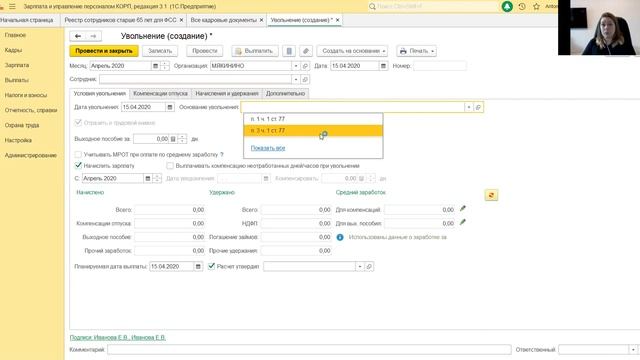Toggle Выплачивать компенсацию неотработанных дней checkbox
Image resolution: width=640 pixels, height=360 pixels.
coord(170,166)
